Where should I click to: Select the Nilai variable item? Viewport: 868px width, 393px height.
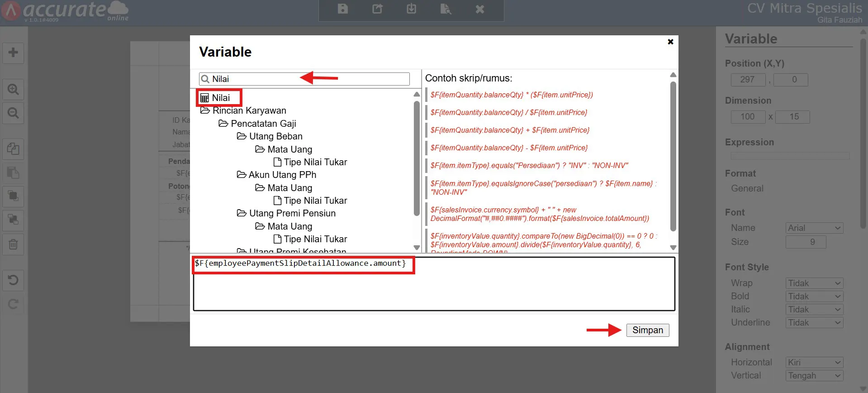[215, 98]
